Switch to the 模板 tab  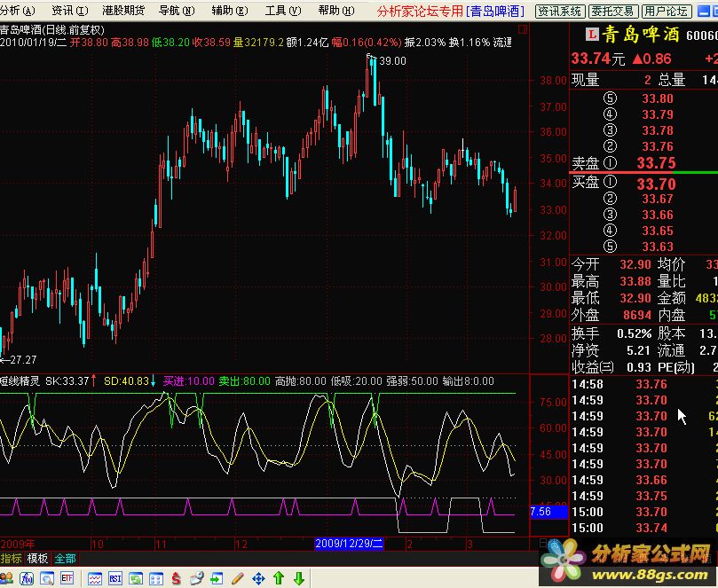click(x=37, y=558)
